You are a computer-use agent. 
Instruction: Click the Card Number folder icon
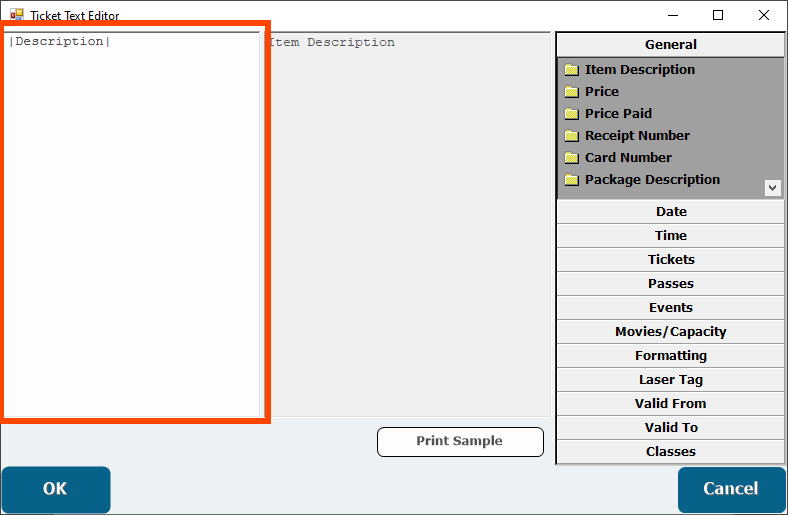pyautogui.click(x=572, y=158)
